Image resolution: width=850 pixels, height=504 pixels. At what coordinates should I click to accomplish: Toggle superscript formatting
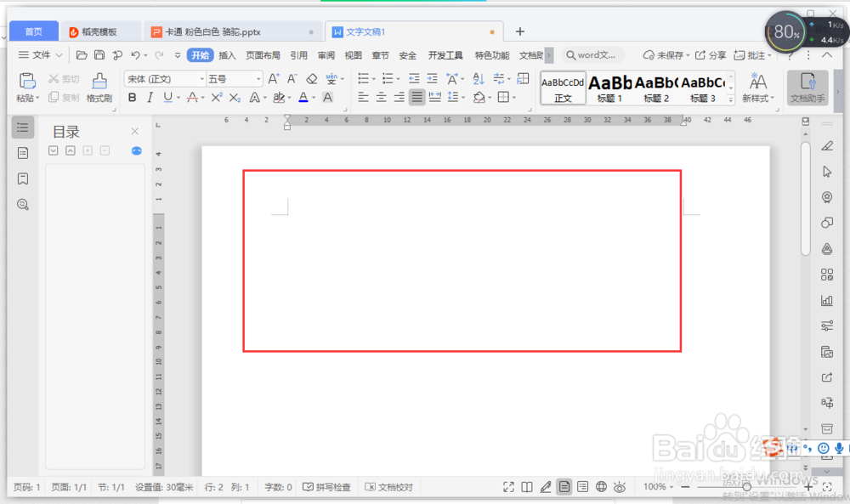(x=216, y=98)
